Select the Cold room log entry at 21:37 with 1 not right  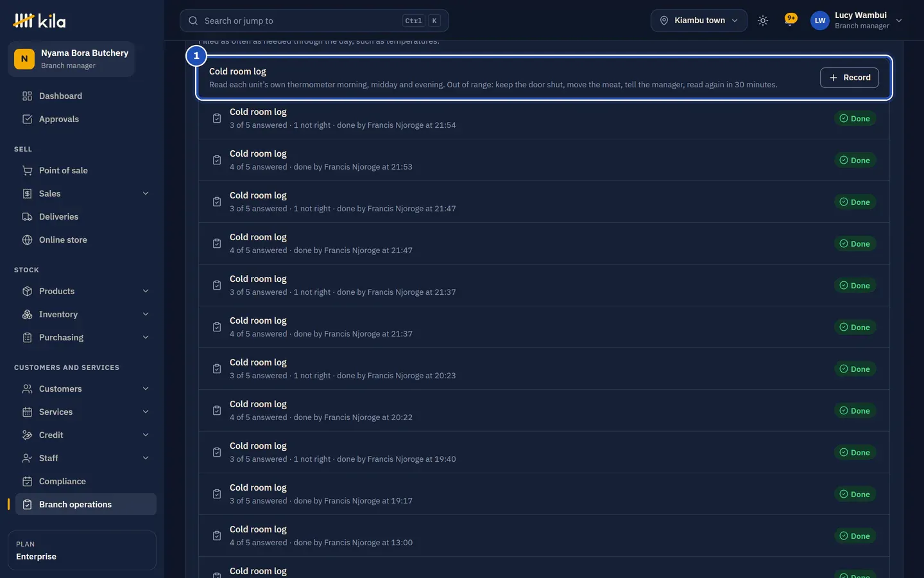coord(544,285)
